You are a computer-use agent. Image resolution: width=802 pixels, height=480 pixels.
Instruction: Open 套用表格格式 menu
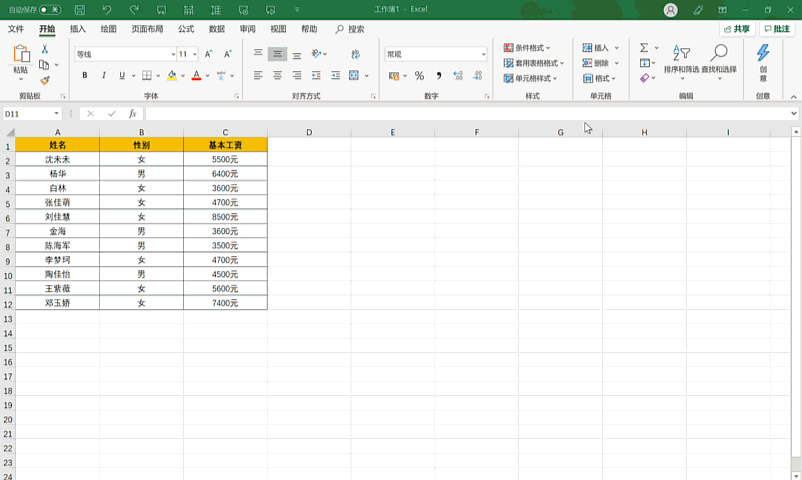pos(533,63)
